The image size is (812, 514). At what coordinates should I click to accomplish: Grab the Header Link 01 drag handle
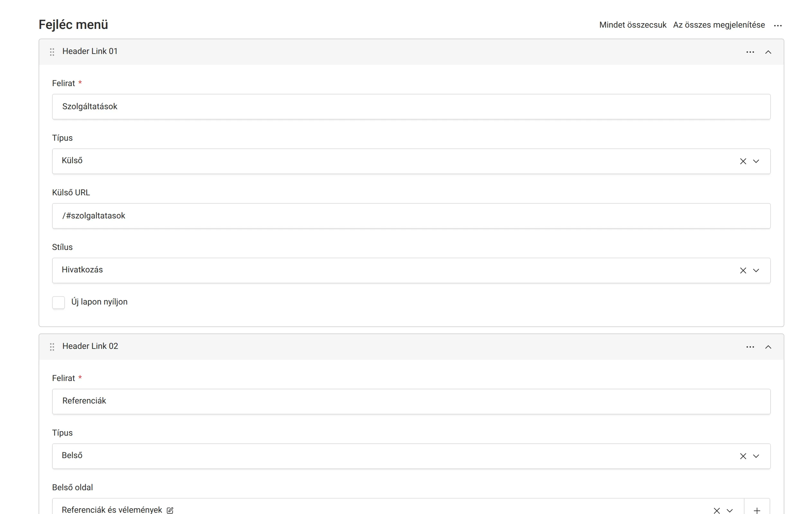point(52,52)
